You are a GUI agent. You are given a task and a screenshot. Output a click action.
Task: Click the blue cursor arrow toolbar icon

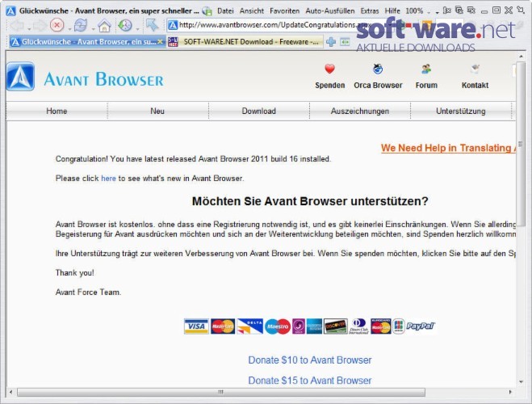click(152, 24)
